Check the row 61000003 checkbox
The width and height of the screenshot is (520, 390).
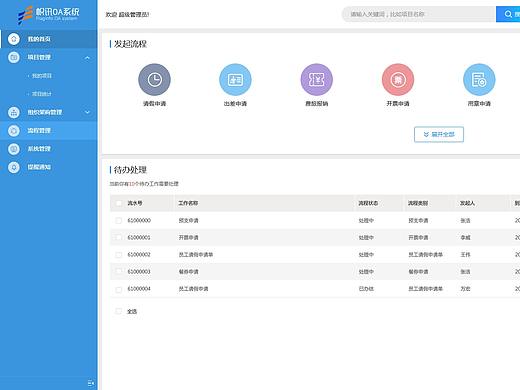(118, 272)
